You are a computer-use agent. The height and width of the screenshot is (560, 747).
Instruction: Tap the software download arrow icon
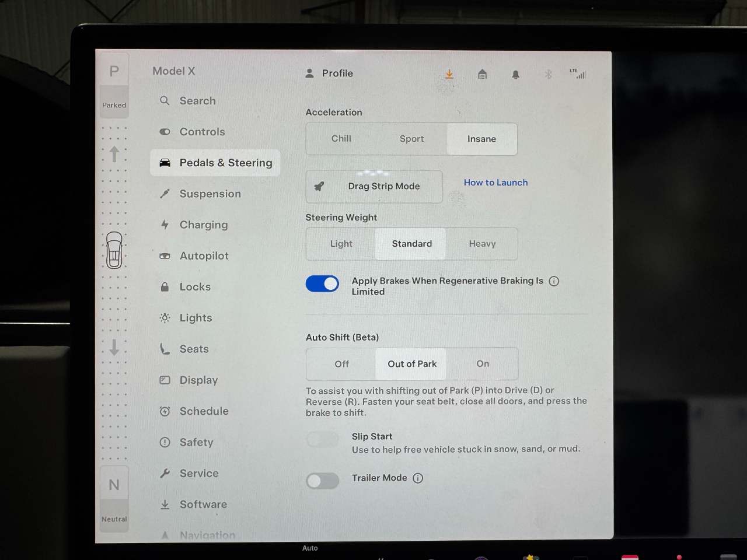point(449,74)
